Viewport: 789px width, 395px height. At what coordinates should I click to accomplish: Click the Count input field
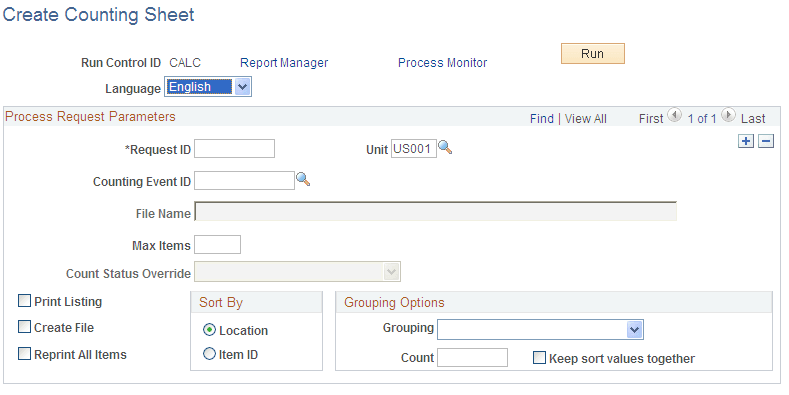[x=472, y=358]
